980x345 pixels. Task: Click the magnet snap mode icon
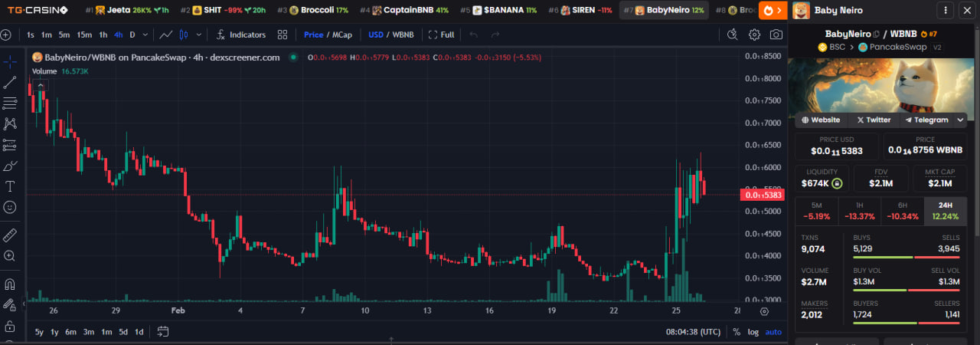pos(10,284)
